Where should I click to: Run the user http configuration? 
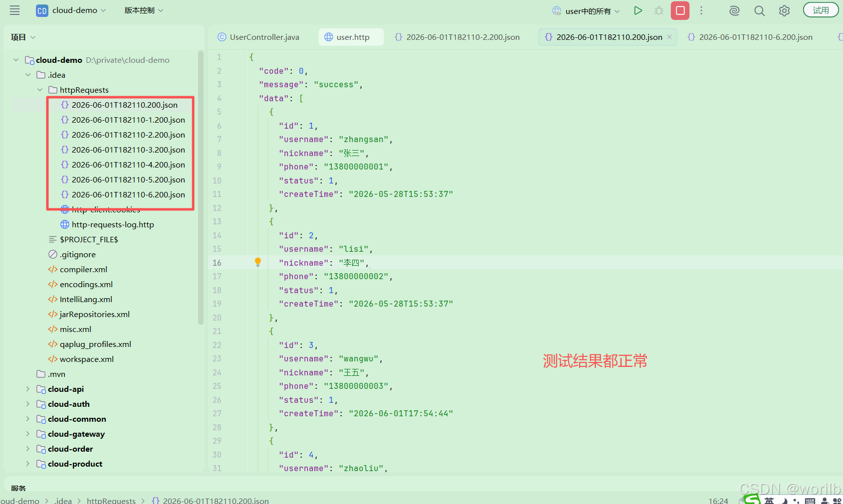[637, 10]
